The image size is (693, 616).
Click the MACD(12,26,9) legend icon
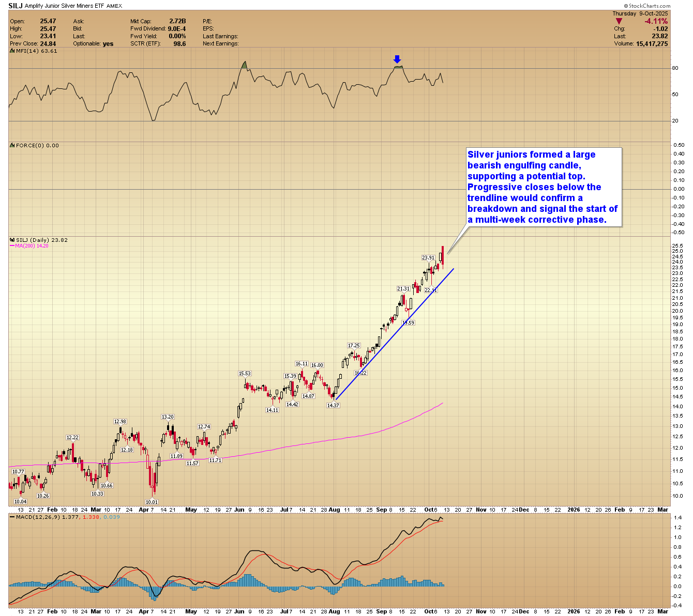click(x=13, y=517)
